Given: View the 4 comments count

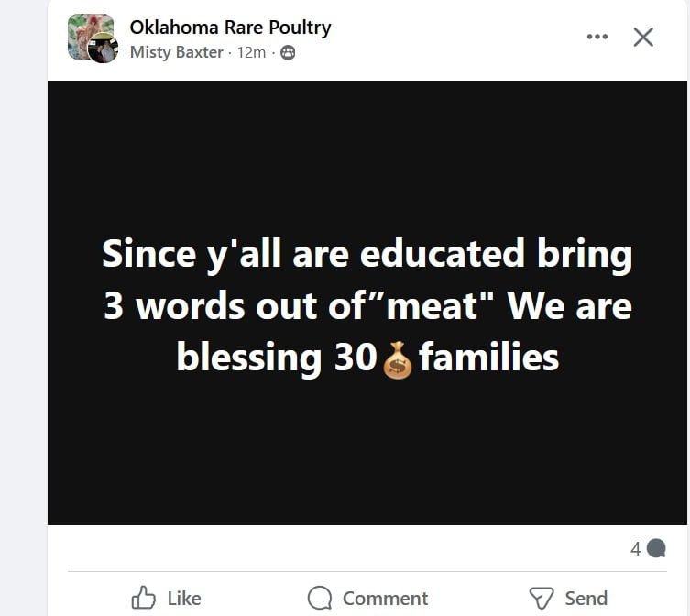Looking at the screenshot, I should click(x=636, y=549).
